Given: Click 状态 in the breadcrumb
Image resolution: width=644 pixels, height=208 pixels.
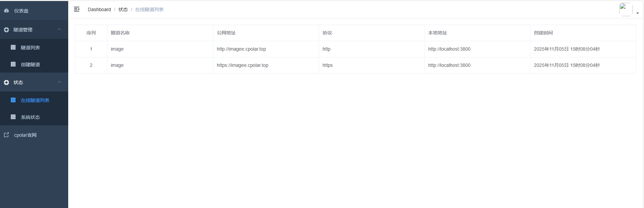Looking at the screenshot, I should click(x=123, y=9).
